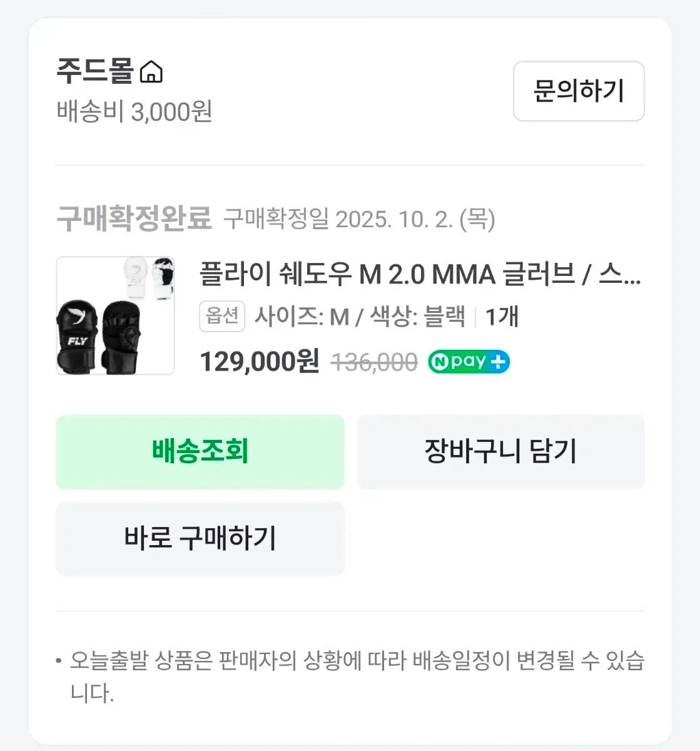Click the 구매확정완료 status label
Viewport: 700px width, 751px height.
134,218
